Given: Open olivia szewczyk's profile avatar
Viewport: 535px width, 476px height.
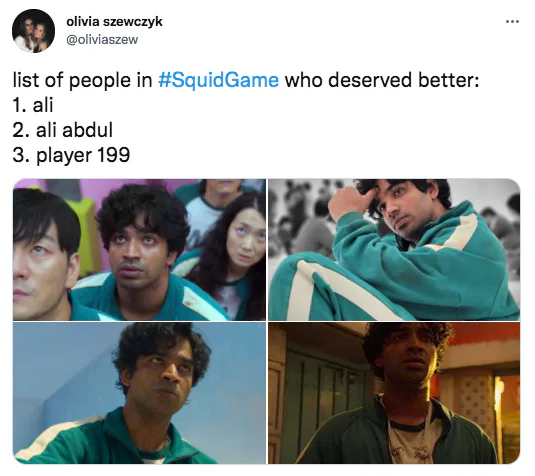Looking at the screenshot, I should 33,31.
